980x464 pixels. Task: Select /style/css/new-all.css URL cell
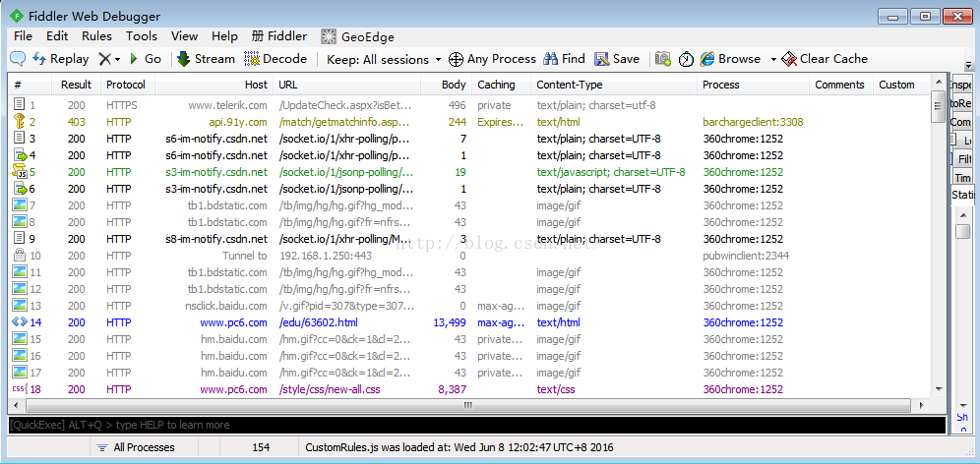(x=330, y=389)
